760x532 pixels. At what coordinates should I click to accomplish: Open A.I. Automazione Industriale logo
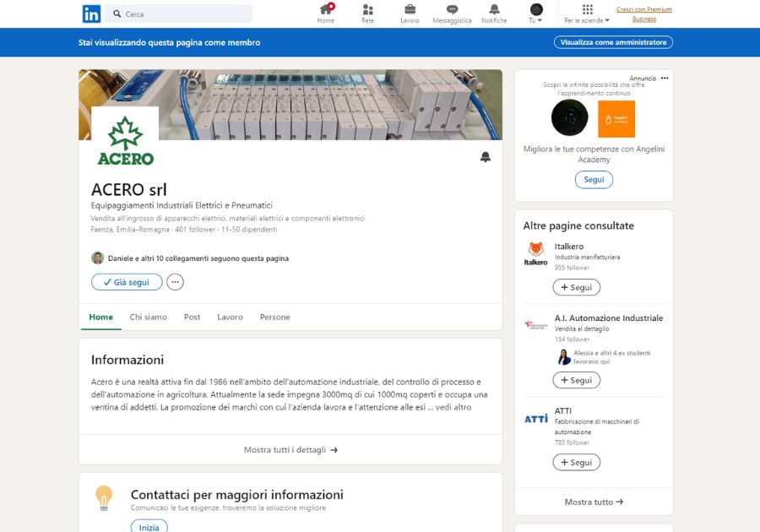535,324
